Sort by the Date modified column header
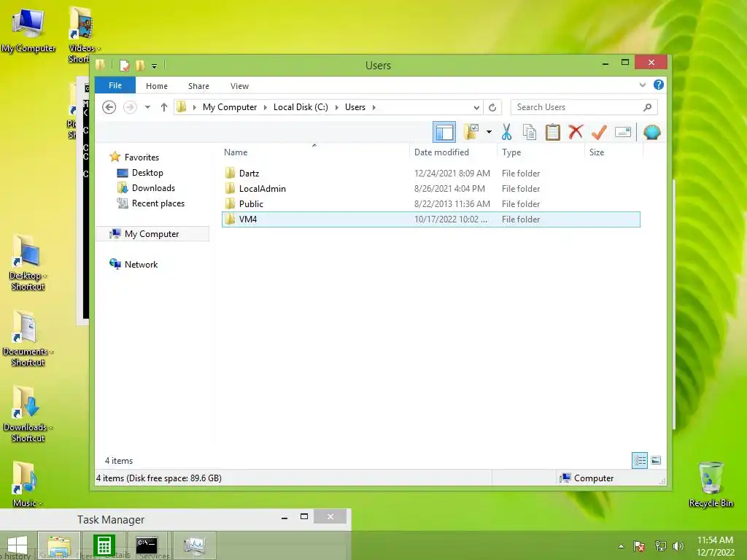The image size is (747, 560). 453,152
